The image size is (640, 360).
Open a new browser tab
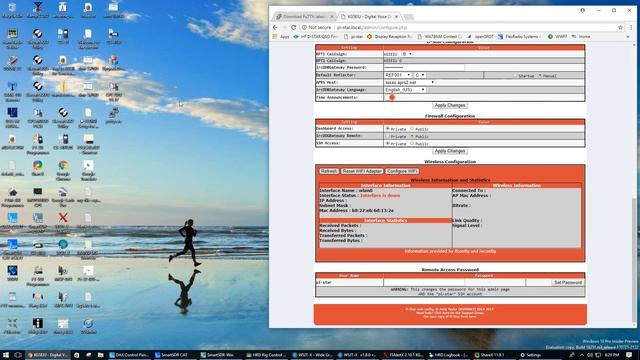click(x=408, y=17)
